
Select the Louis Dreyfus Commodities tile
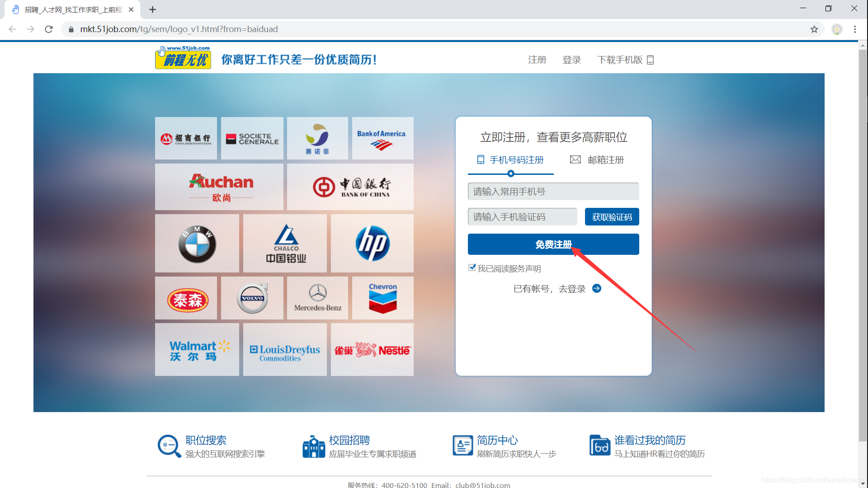click(285, 350)
